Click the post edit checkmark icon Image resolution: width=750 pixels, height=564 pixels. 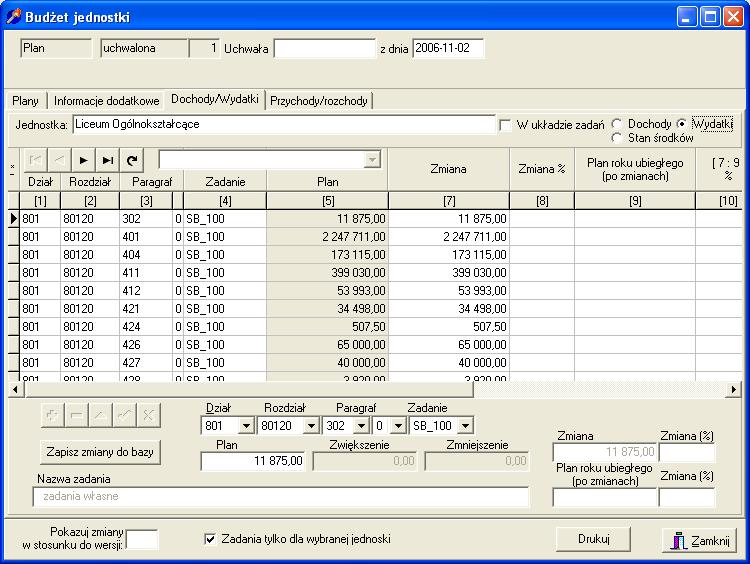click(124, 415)
